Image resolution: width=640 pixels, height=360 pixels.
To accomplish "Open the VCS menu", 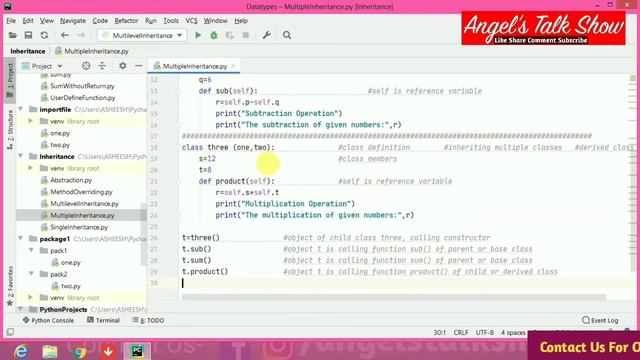I will click(191, 21).
